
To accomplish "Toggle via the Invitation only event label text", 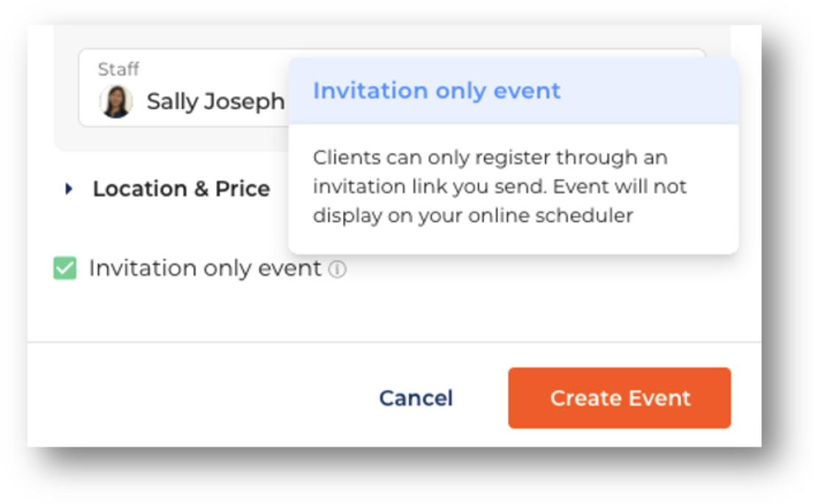I will pos(205,268).
